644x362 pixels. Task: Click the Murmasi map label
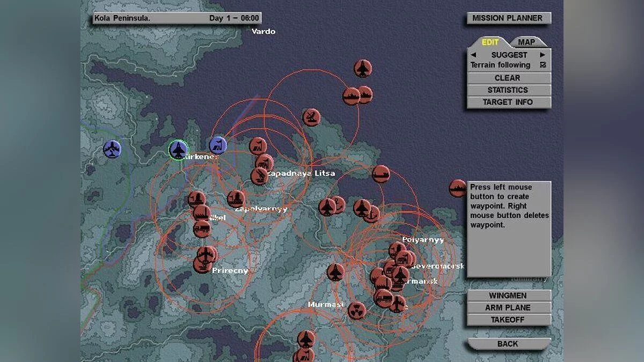(326, 305)
